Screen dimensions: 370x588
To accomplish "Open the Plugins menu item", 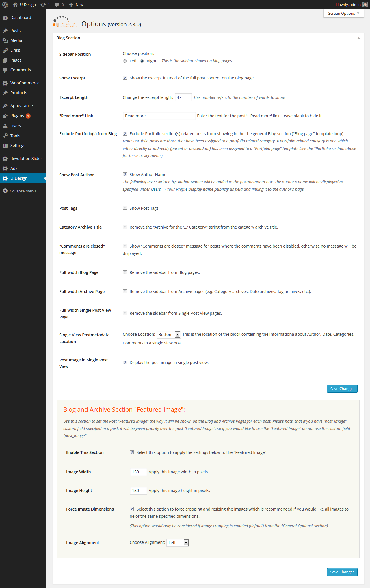I will (17, 116).
